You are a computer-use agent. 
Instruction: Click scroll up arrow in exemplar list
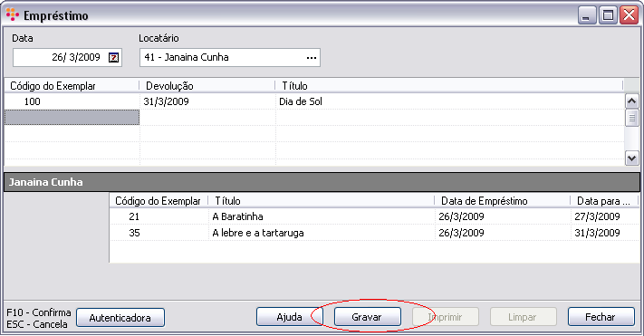pyautogui.click(x=631, y=101)
